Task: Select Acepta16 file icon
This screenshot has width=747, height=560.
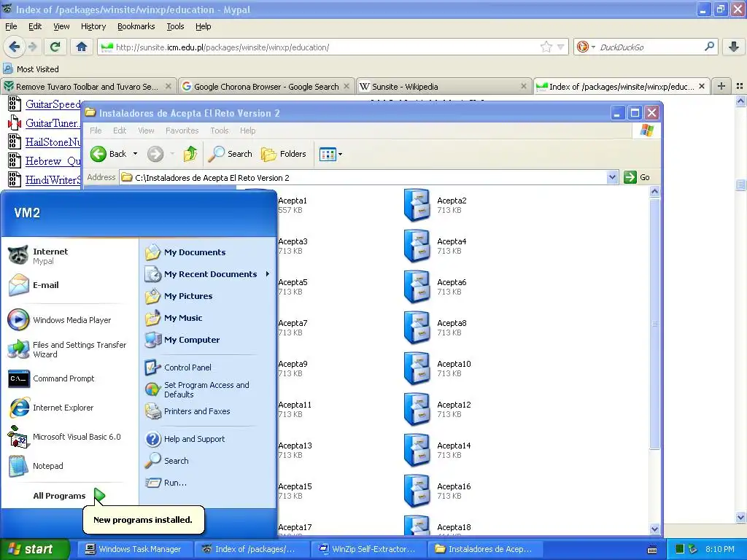Action: [x=417, y=491]
